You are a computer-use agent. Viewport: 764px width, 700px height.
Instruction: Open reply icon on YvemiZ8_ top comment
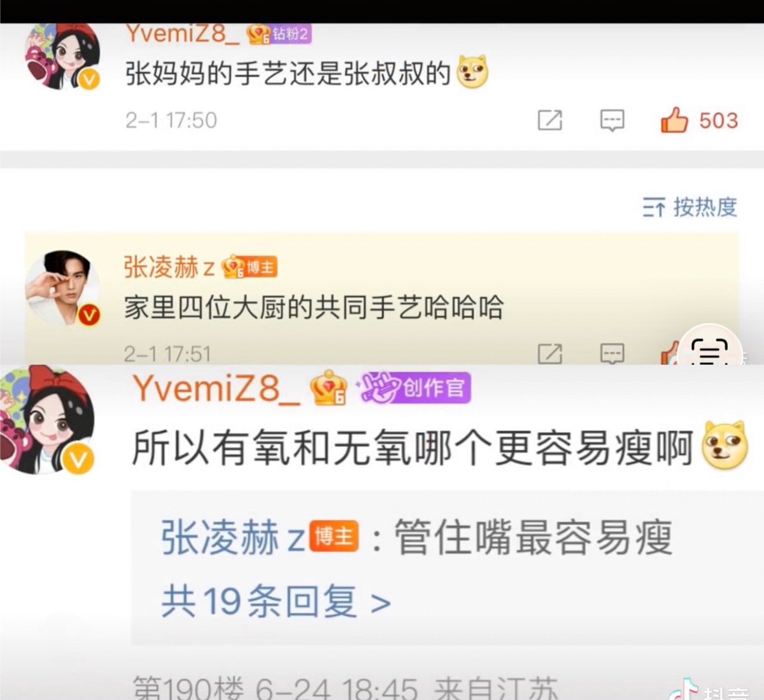(x=612, y=120)
